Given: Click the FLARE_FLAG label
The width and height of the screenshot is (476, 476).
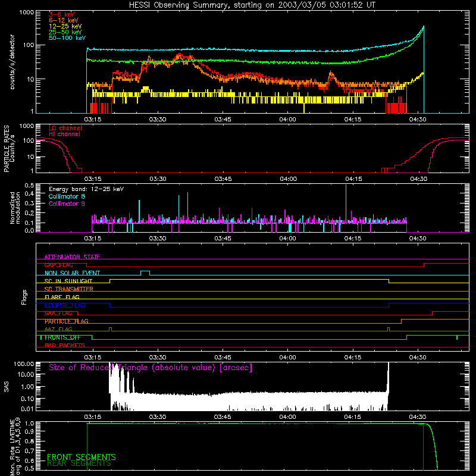Looking at the screenshot, I should click(x=62, y=297).
